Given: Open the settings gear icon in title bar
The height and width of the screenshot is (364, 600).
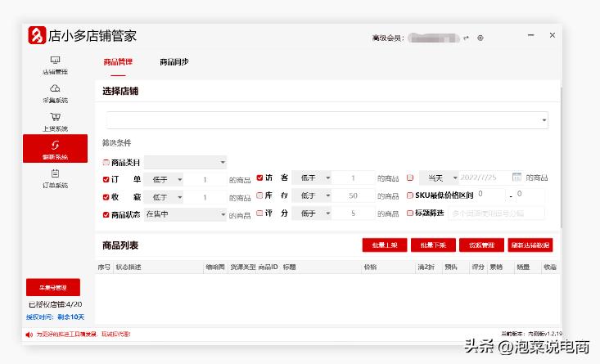Looking at the screenshot, I should (480, 38).
